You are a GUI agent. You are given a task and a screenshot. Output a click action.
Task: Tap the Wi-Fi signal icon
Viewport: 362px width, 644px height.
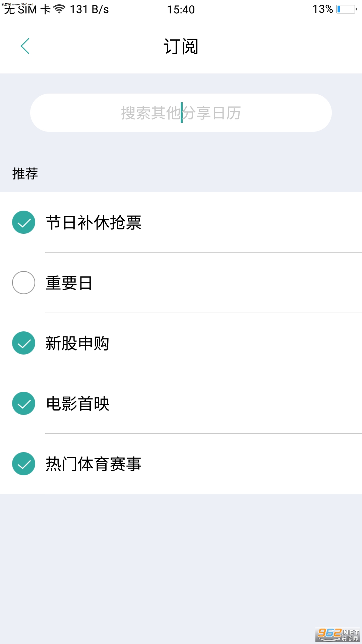(60, 9)
